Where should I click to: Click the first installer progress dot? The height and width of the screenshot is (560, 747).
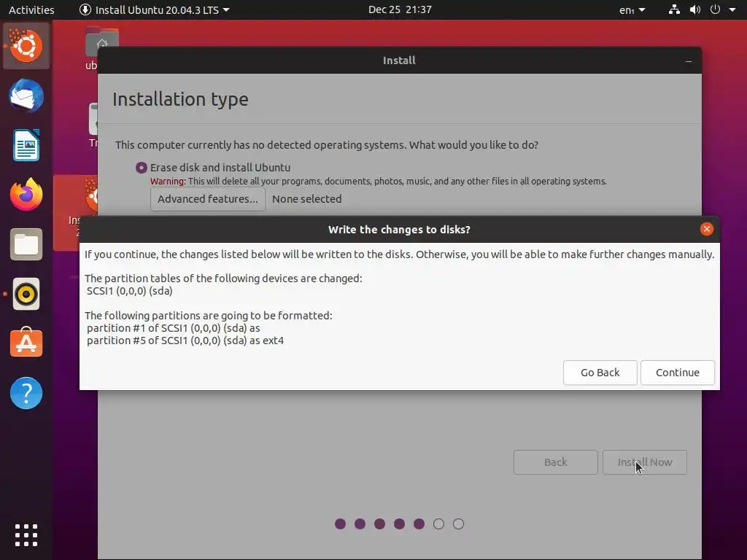pyautogui.click(x=340, y=524)
